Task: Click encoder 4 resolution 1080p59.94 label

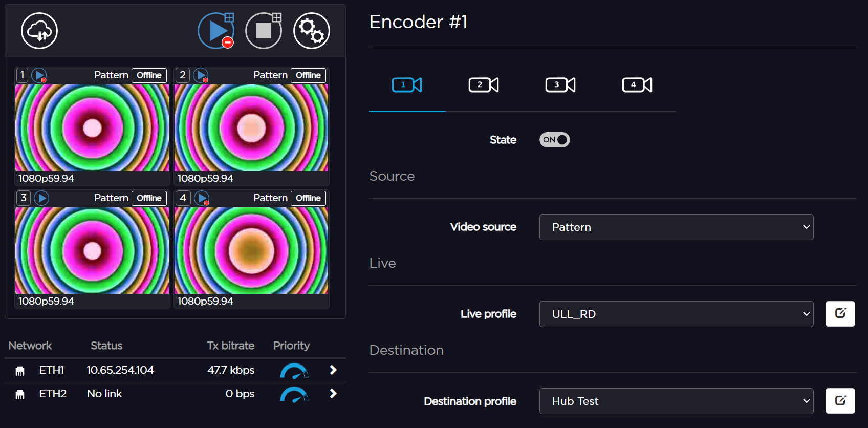Action: click(205, 301)
